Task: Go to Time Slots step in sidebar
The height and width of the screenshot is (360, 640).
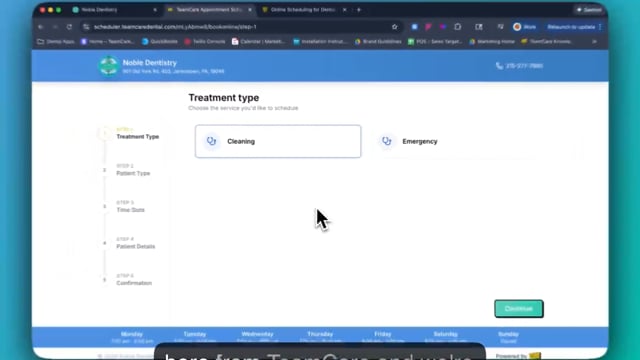Action: (130, 207)
